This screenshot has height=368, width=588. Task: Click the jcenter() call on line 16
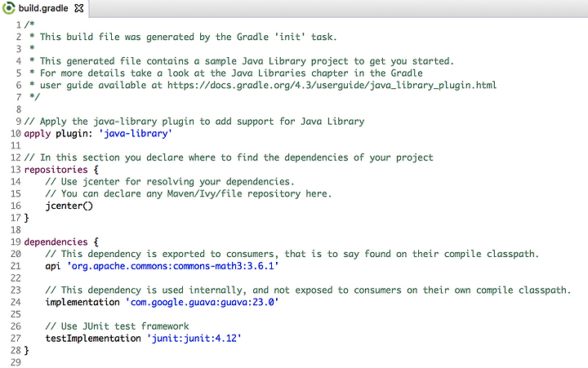[x=69, y=206]
